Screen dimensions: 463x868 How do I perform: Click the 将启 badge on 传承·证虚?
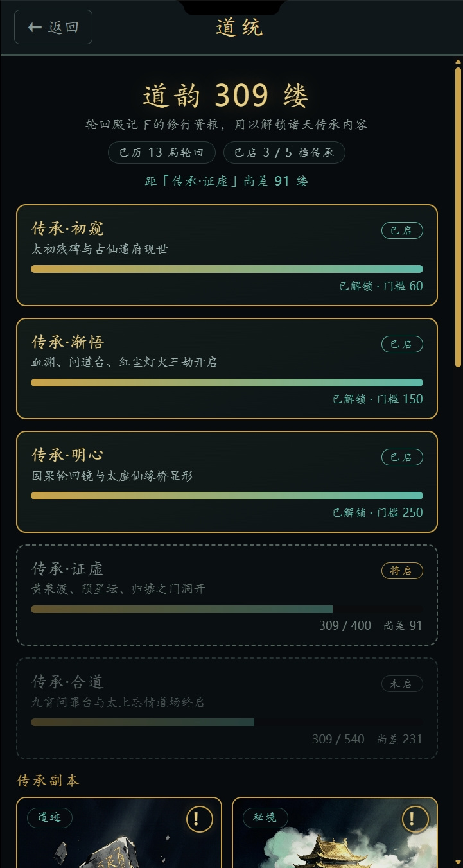point(402,570)
